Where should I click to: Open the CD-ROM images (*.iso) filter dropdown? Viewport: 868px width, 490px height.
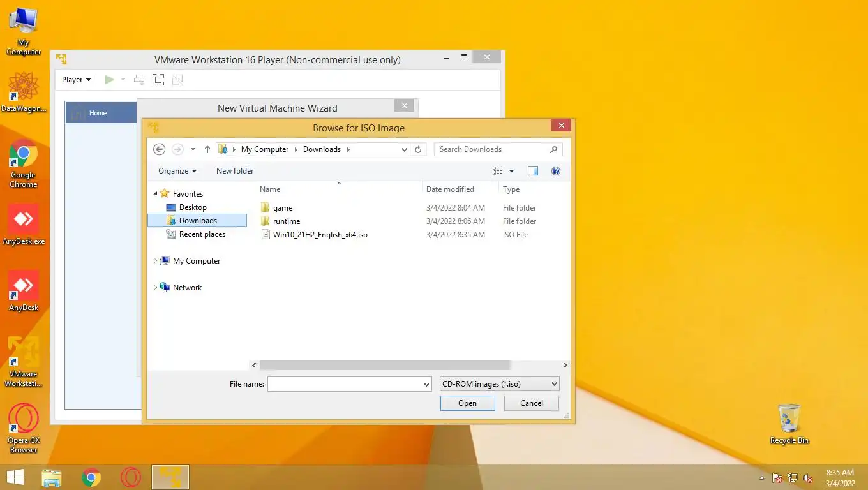click(x=500, y=384)
